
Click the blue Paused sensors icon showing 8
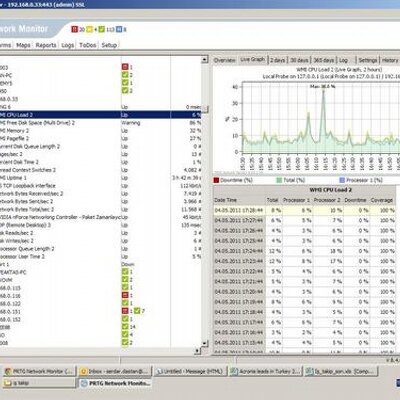[x=120, y=29]
